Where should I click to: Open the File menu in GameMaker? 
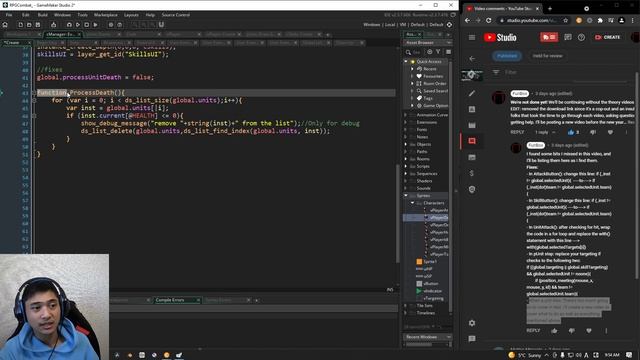[x=9, y=15]
